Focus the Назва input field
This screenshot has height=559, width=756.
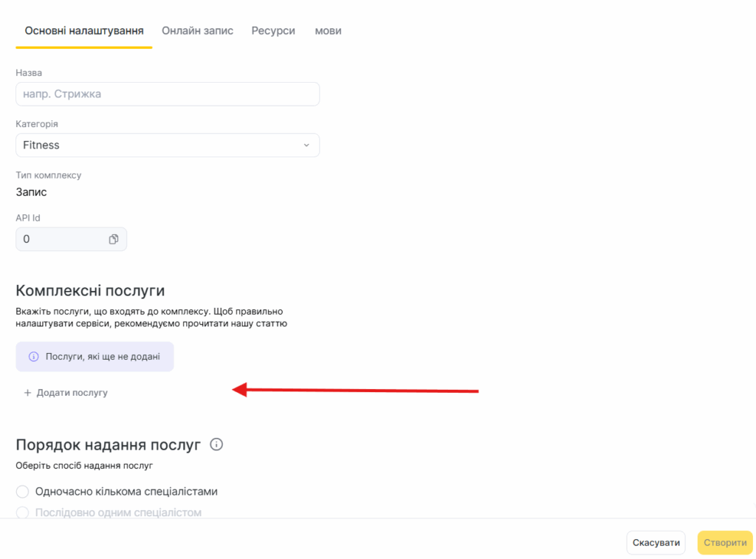click(x=167, y=95)
